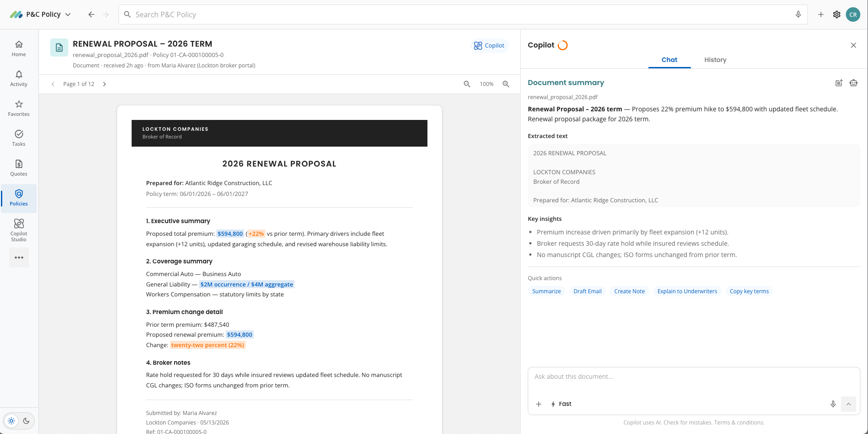This screenshot has width=868, height=434.
Task: Click highlighted $2M occurrence / $4M aggregate
Action: click(247, 285)
